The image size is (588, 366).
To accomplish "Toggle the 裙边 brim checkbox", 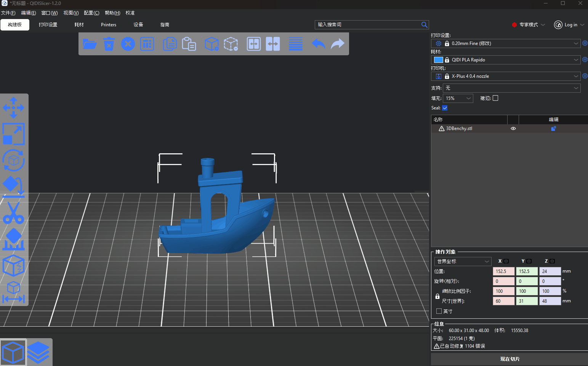I will tap(495, 98).
